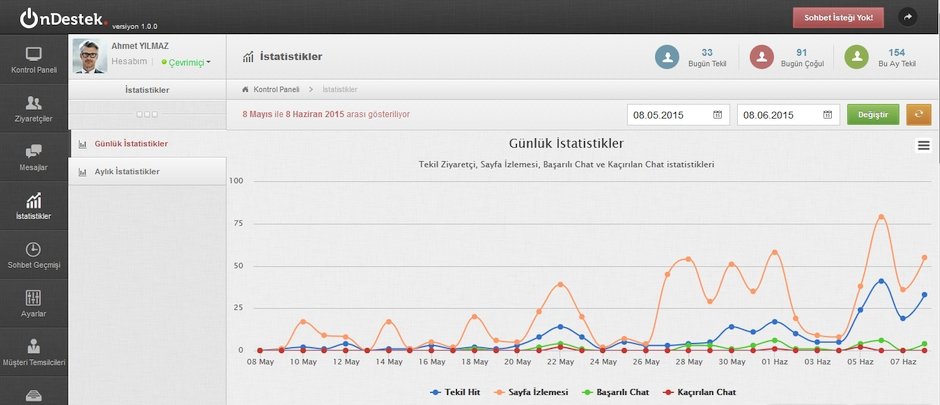Open Ayarlar settings in the sidebar
This screenshot has width=940, height=405.
click(x=33, y=304)
